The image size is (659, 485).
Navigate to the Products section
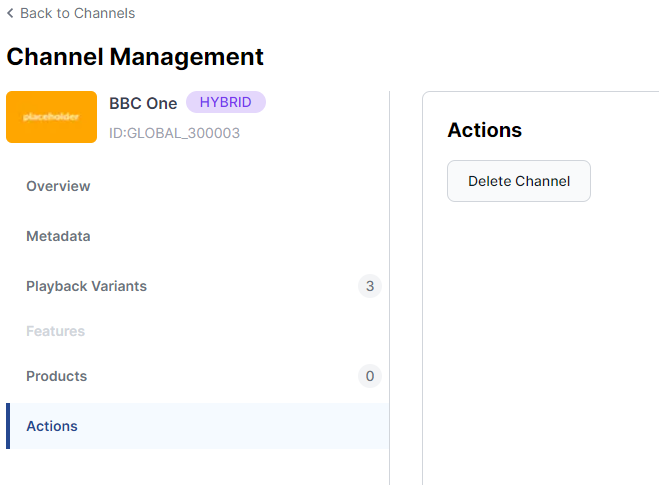click(x=56, y=376)
